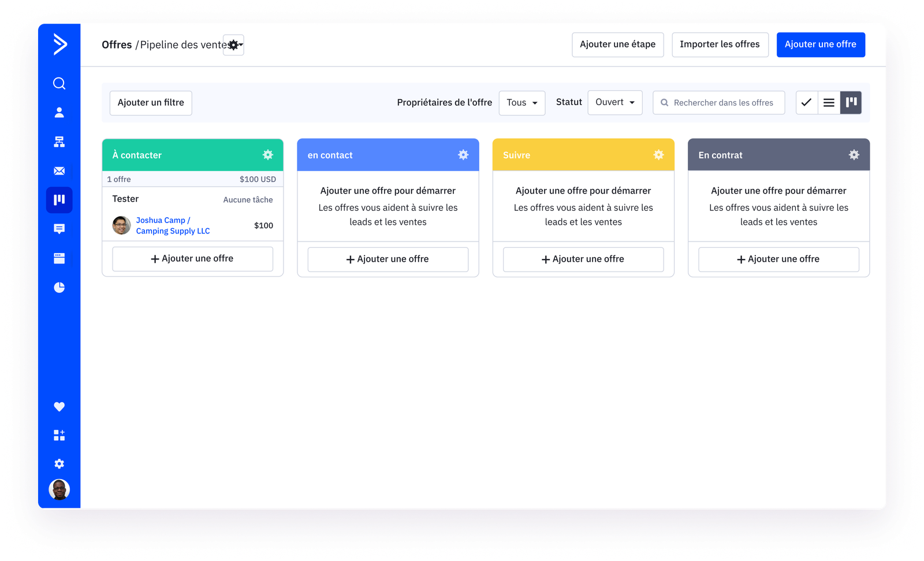The image size is (924, 561).
Task: Open the Ouvert status dropdown
Action: (x=614, y=103)
